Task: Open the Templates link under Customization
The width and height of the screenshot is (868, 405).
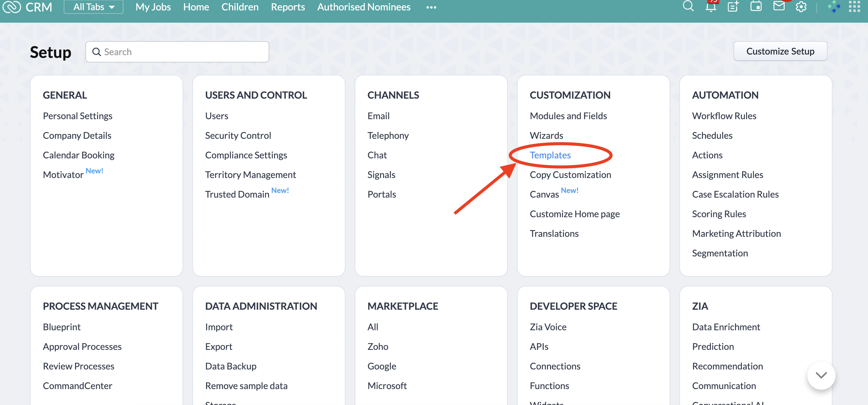Action: 550,155
